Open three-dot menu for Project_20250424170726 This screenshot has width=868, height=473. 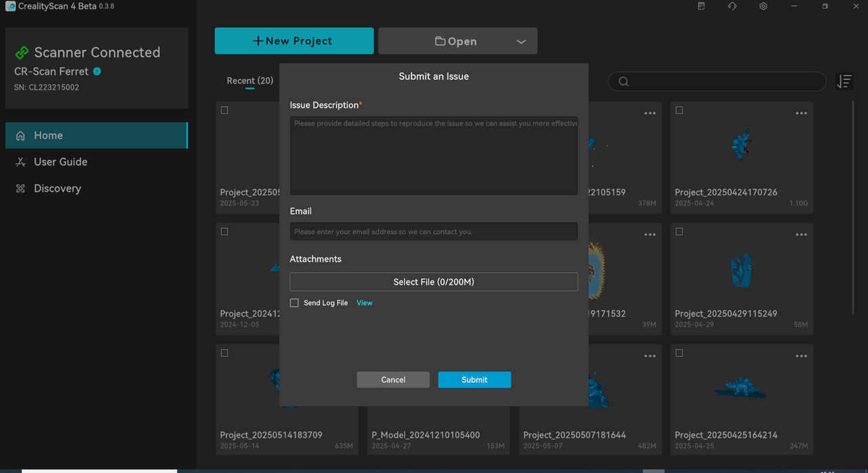click(801, 113)
